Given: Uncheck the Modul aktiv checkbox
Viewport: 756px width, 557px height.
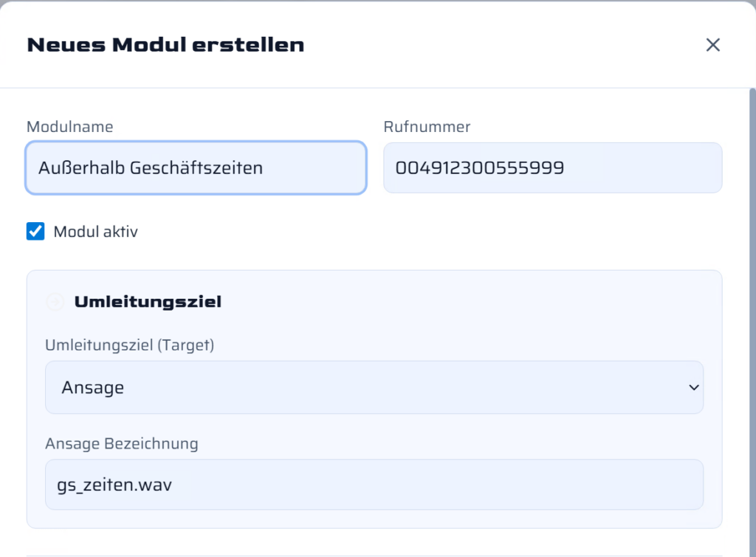Looking at the screenshot, I should 35,232.
